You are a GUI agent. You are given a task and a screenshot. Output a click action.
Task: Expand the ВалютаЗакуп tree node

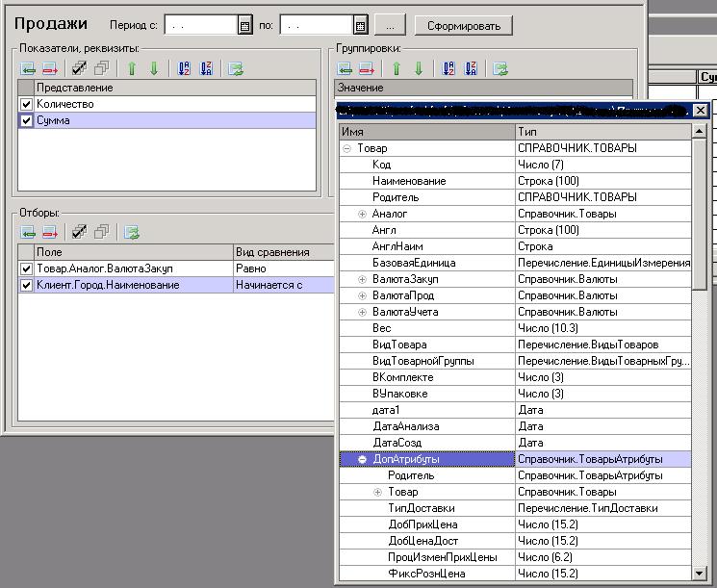(x=363, y=279)
